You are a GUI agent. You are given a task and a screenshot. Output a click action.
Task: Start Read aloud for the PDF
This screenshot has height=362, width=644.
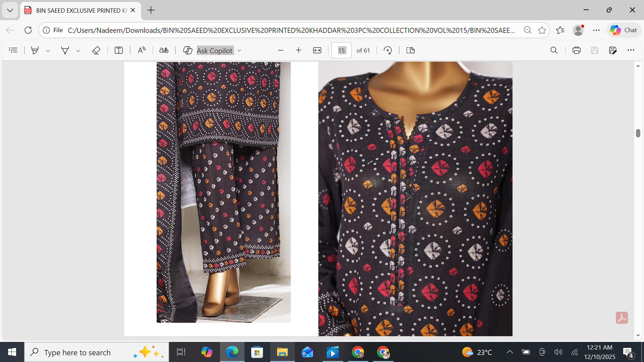pos(142,50)
